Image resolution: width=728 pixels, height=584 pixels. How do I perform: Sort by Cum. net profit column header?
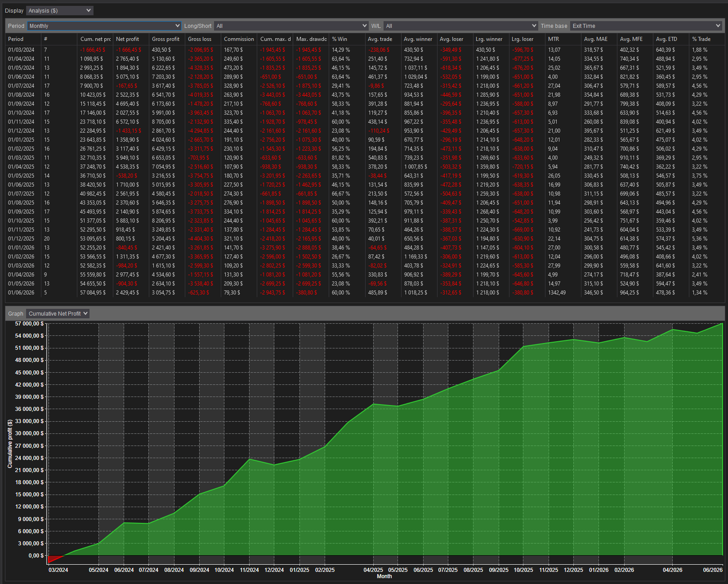tap(95, 39)
